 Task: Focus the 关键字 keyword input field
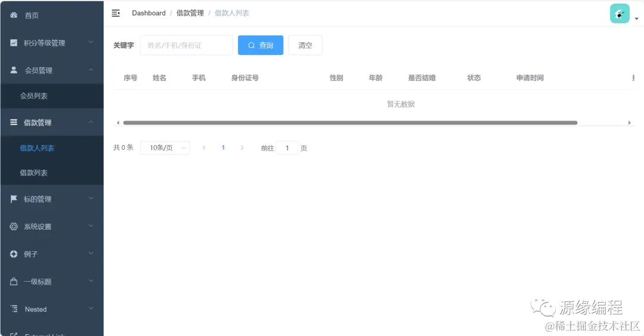pos(187,45)
